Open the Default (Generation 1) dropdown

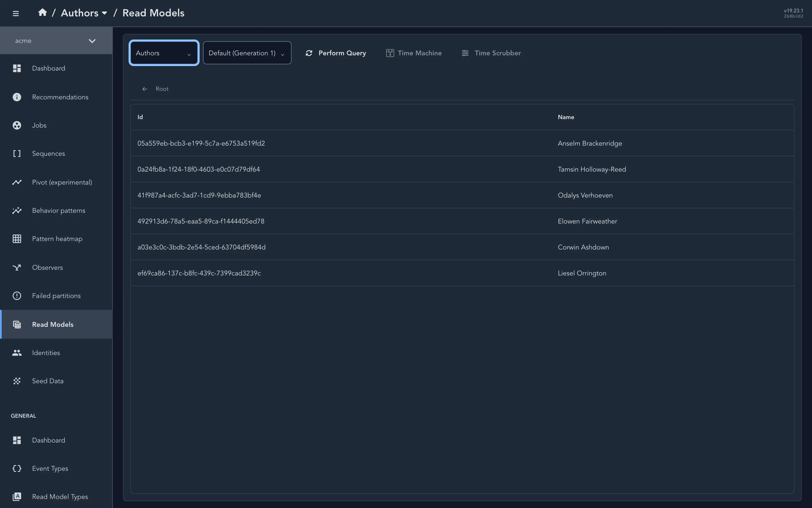tap(247, 53)
